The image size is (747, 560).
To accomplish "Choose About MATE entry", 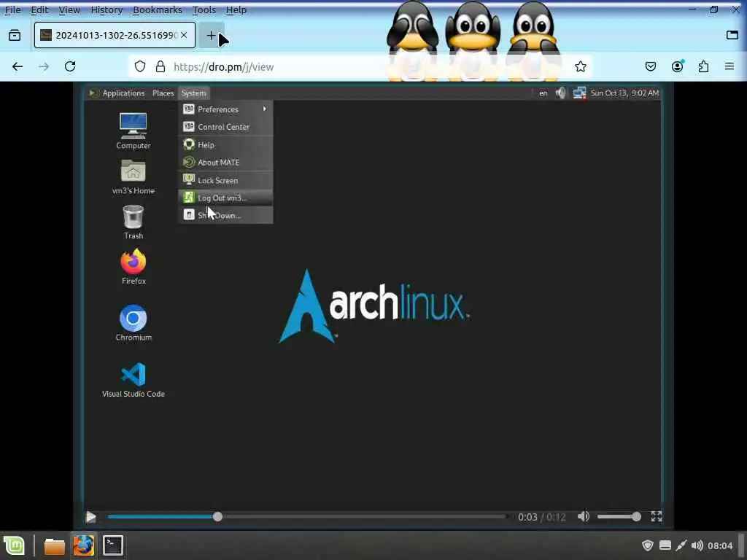I will click(x=226, y=163).
